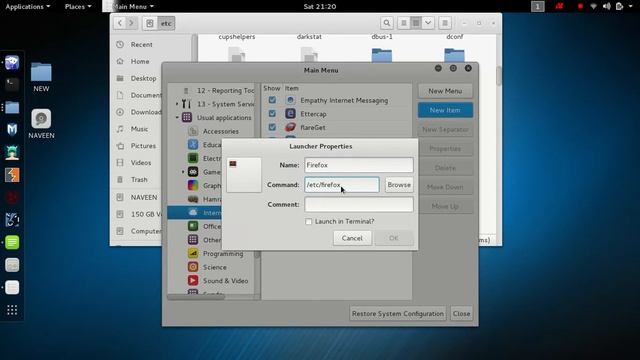Select the Sound & Video category icon
The width and height of the screenshot is (640, 360).
(193, 280)
